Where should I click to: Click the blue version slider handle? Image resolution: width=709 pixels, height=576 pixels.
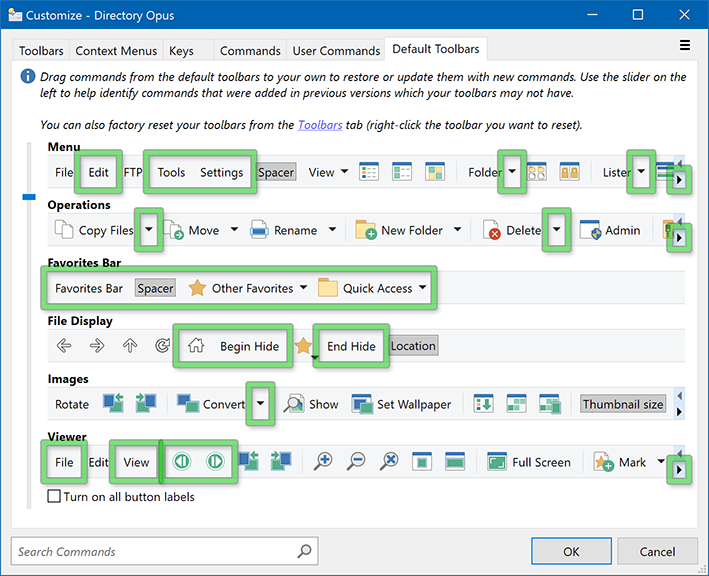[29, 197]
